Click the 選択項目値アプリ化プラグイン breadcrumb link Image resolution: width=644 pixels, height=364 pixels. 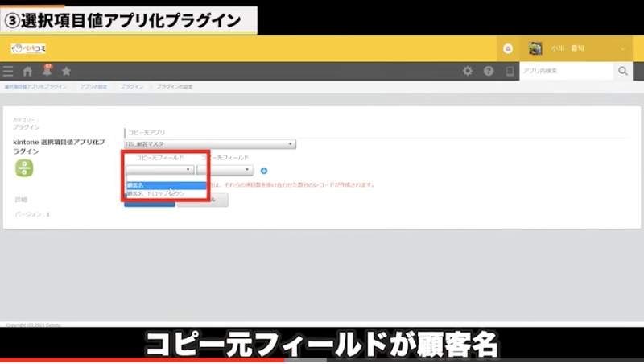(x=35, y=85)
